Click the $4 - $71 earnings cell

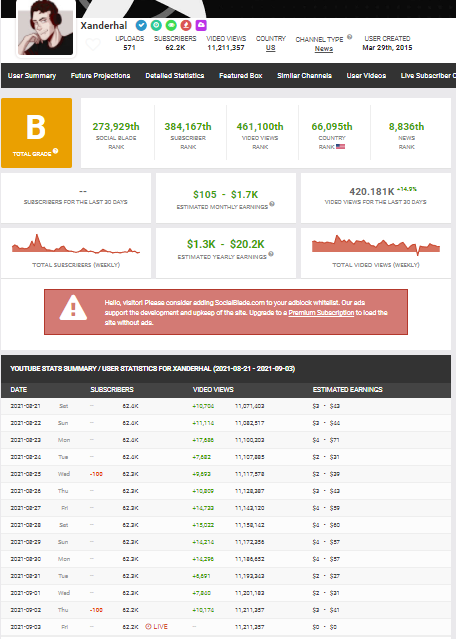point(326,440)
